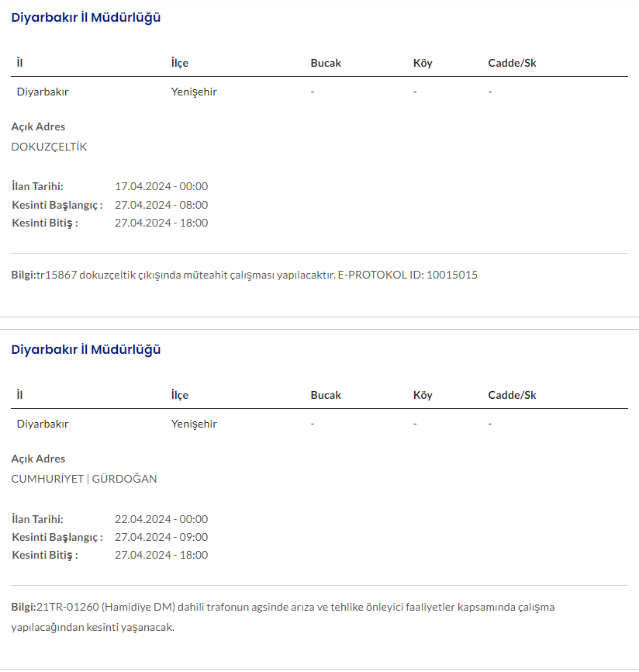Viewport: 639px width, 672px height.
Task: Click the 27.04.2024 - 08:00 outage start time
Action: point(161,205)
